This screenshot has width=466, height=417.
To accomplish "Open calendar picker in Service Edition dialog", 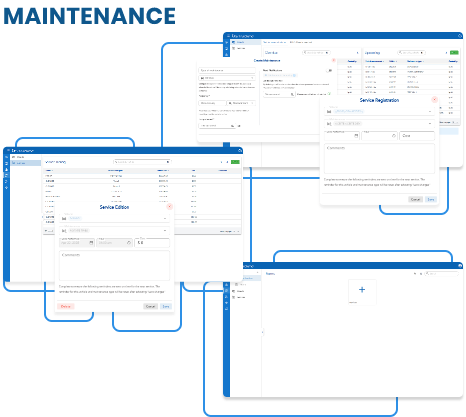I will (x=91, y=243).
